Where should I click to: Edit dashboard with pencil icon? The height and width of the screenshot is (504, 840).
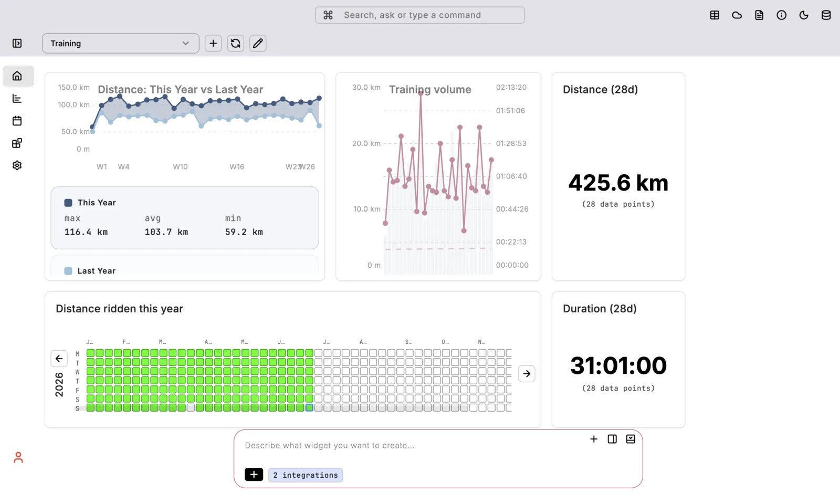(258, 43)
